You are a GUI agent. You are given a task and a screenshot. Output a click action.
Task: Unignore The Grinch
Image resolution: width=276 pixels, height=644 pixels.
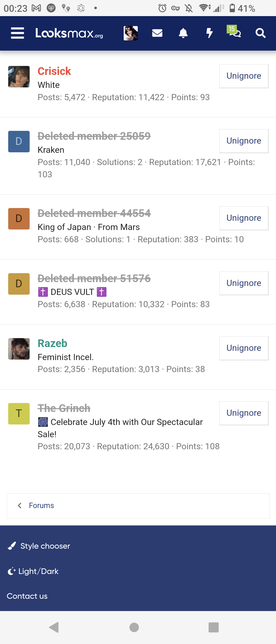tap(243, 413)
